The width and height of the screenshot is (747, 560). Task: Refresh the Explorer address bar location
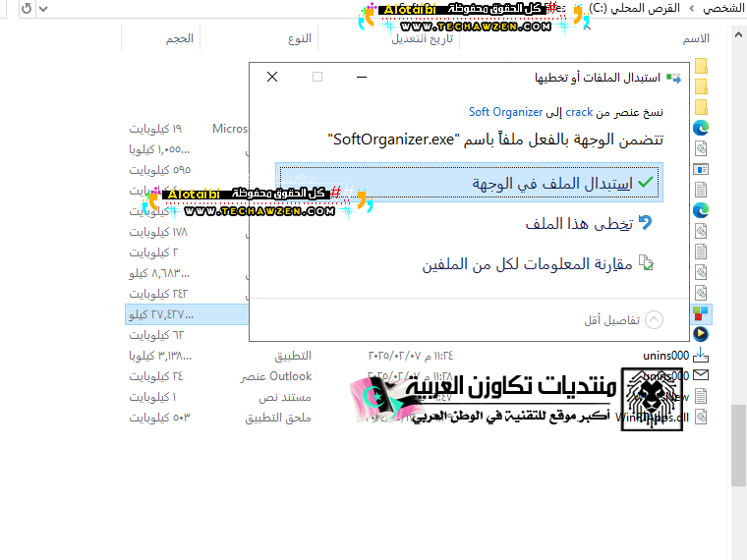click(27, 8)
